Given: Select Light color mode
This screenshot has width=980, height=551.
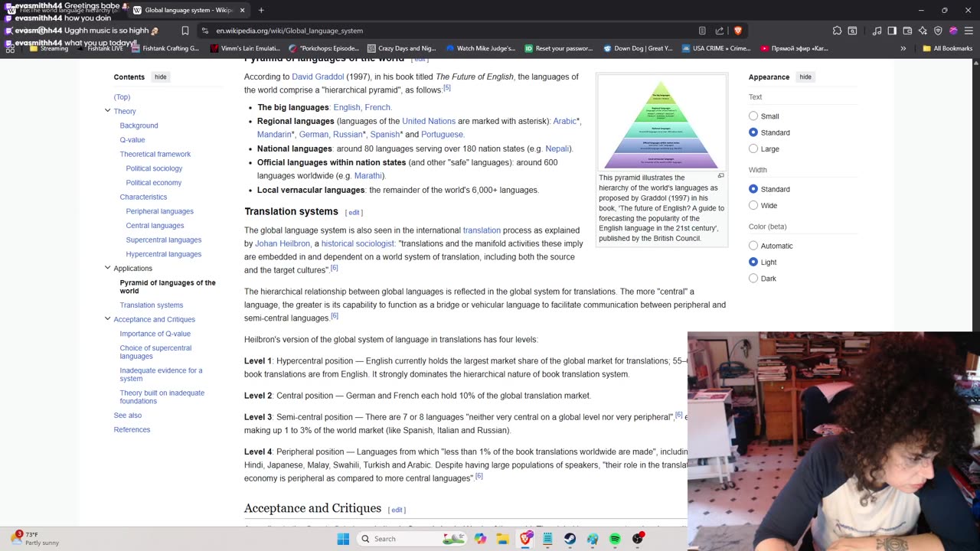Looking at the screenshot, I should pos(753,262).
